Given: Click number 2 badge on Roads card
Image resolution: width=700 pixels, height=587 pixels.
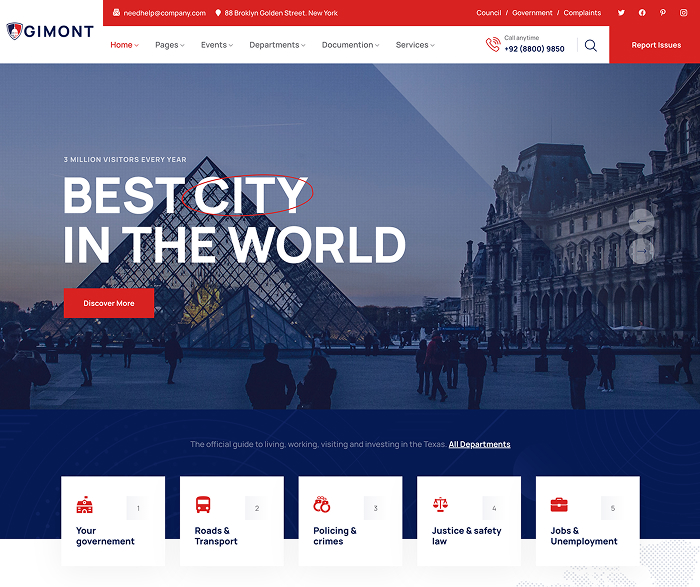Looking at the screenshot, I should pos(257,508).
